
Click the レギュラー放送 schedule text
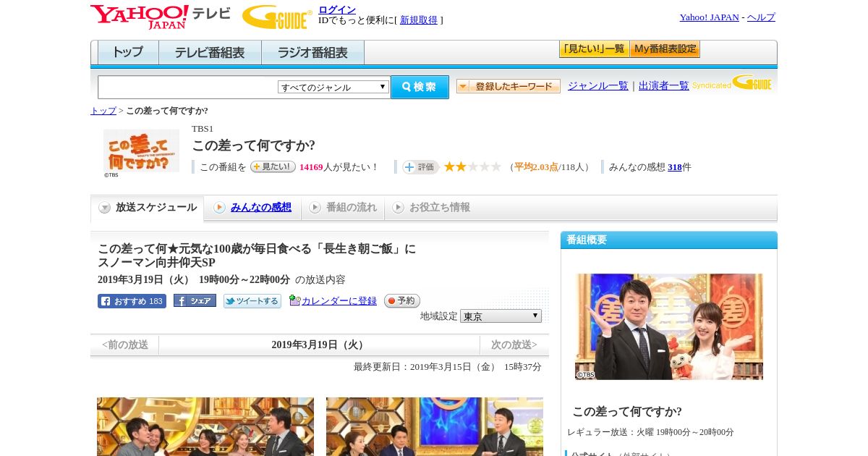(651, 432)
